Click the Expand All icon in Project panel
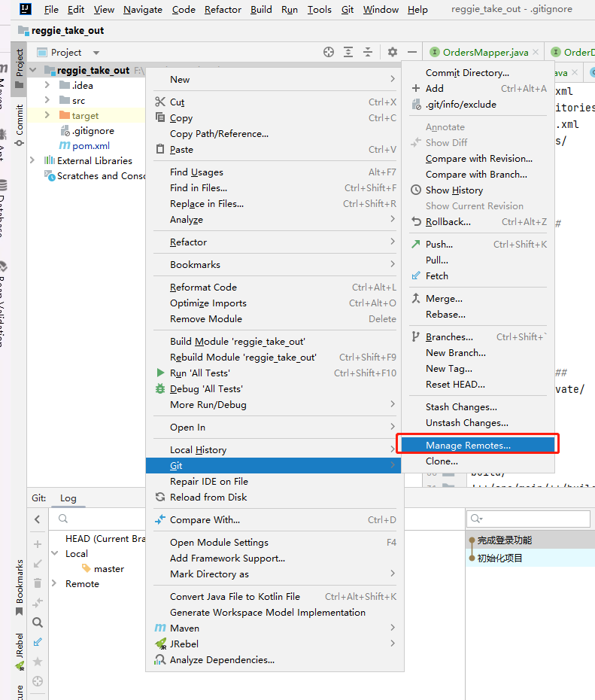This screenshot has height=700, width=595. (x=348, y=52)
